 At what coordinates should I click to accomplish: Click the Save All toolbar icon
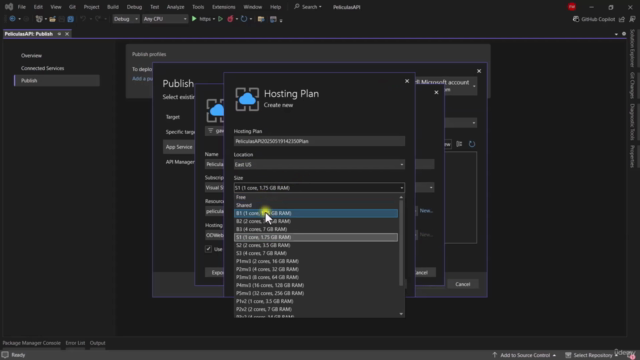pos(71,19)
